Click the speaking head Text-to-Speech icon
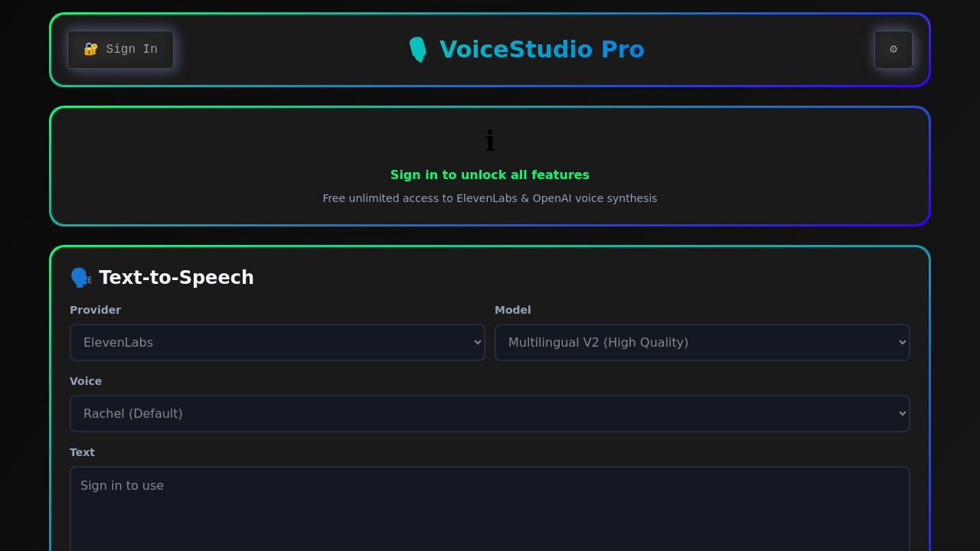980x551 pixels. (x=80, y=278)
